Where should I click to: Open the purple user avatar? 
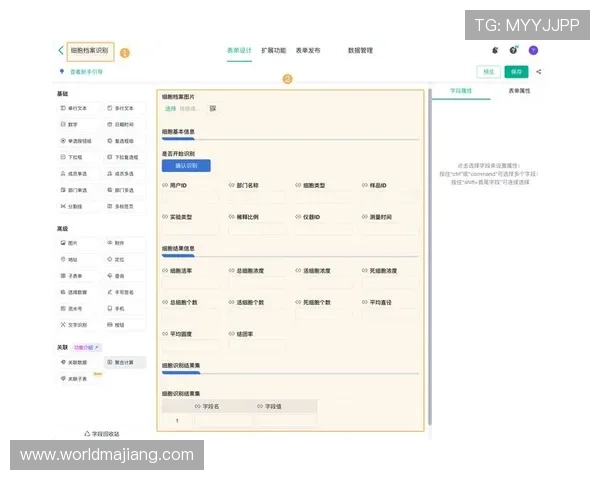coord(533,50)
